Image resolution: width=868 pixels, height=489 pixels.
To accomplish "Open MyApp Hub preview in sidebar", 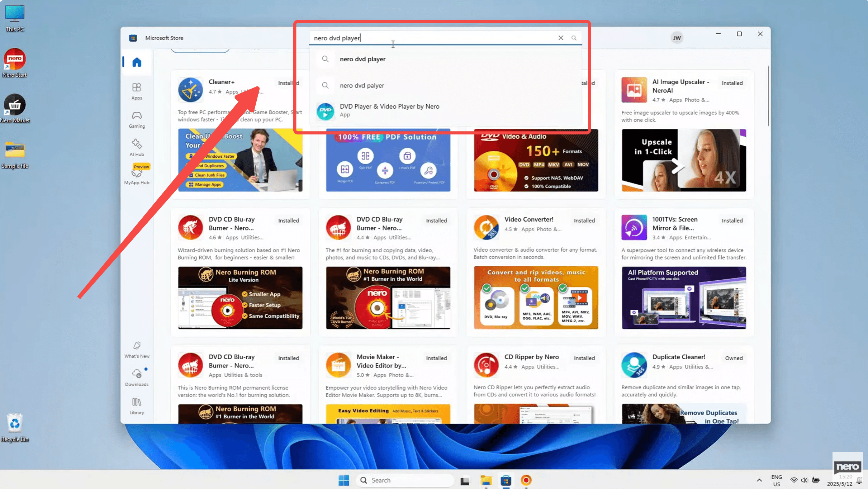I will click(137, 175).
